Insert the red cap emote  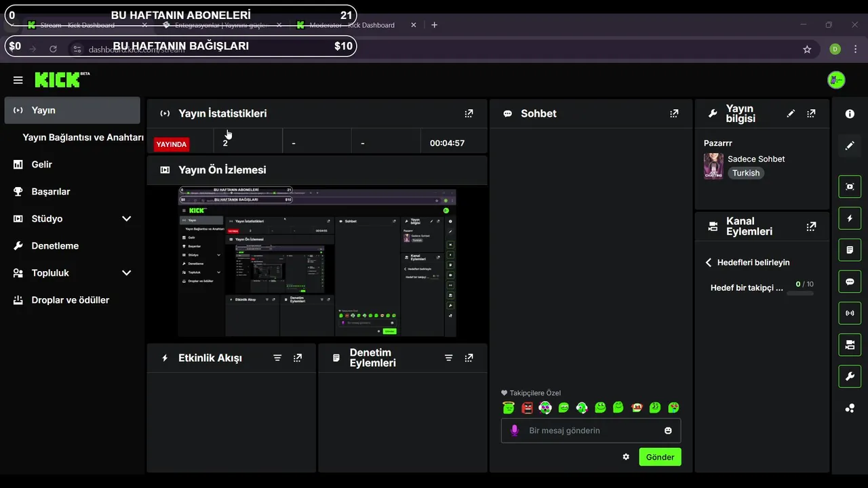click(x=637, y=407)
